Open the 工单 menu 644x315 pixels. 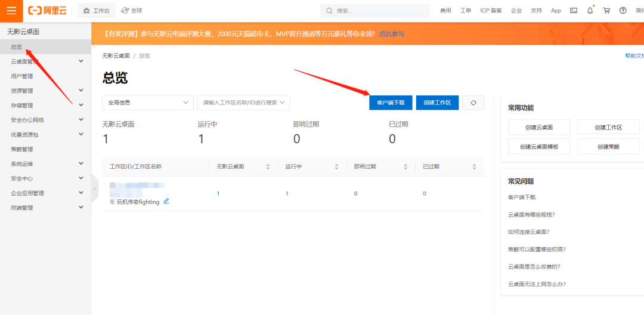tap(466, 11)
